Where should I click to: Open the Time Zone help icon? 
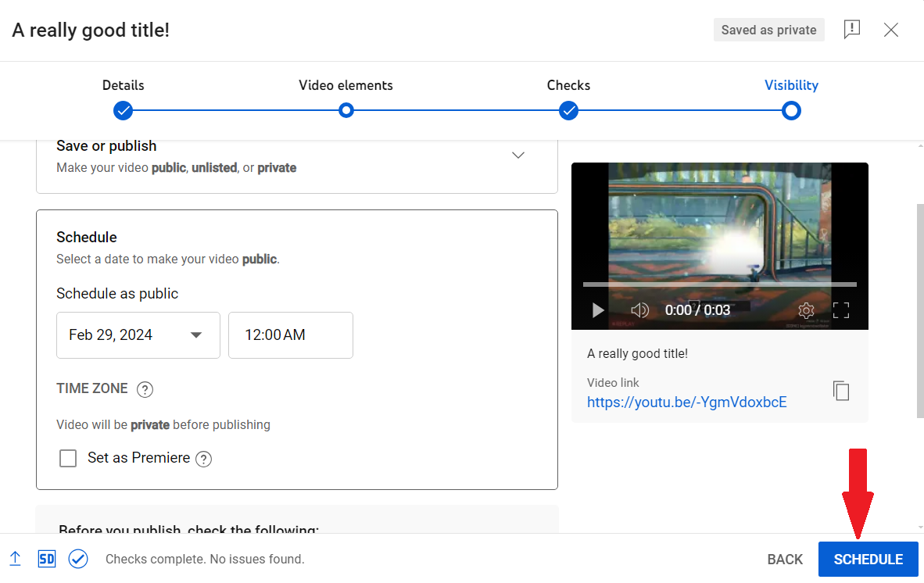click(x=145, y=388)
